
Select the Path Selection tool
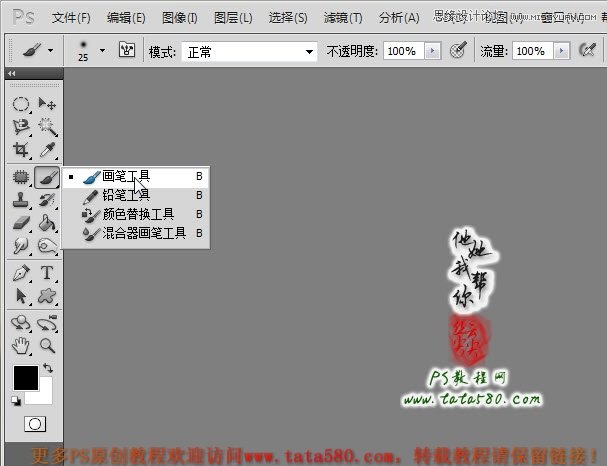(21, 296)
